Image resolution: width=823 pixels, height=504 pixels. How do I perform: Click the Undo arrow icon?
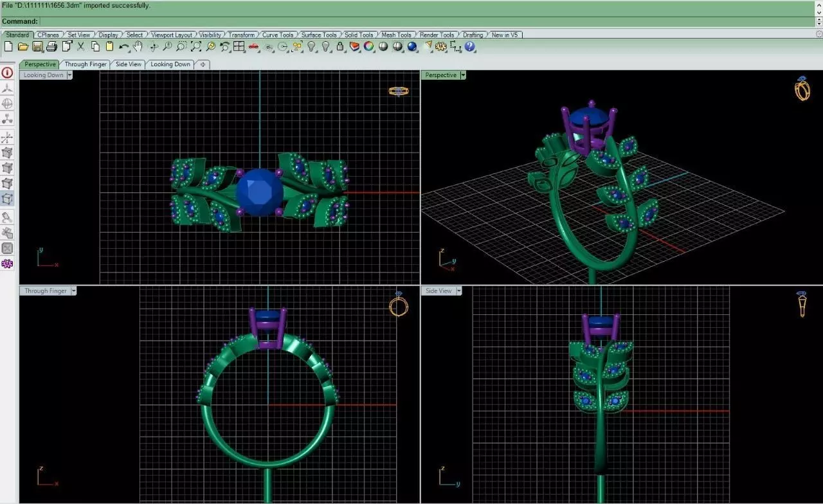point(123,46)
